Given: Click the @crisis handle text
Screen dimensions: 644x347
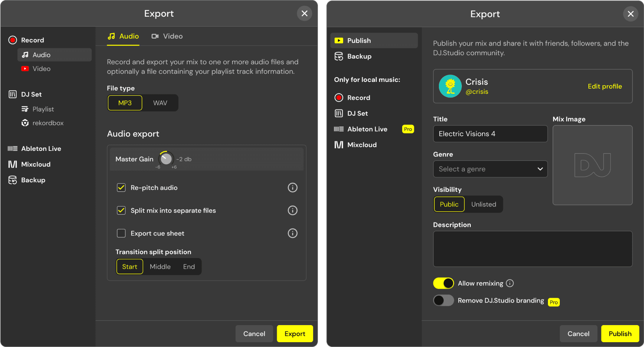Looking at the screenshot, I should [x=477, y=92].
